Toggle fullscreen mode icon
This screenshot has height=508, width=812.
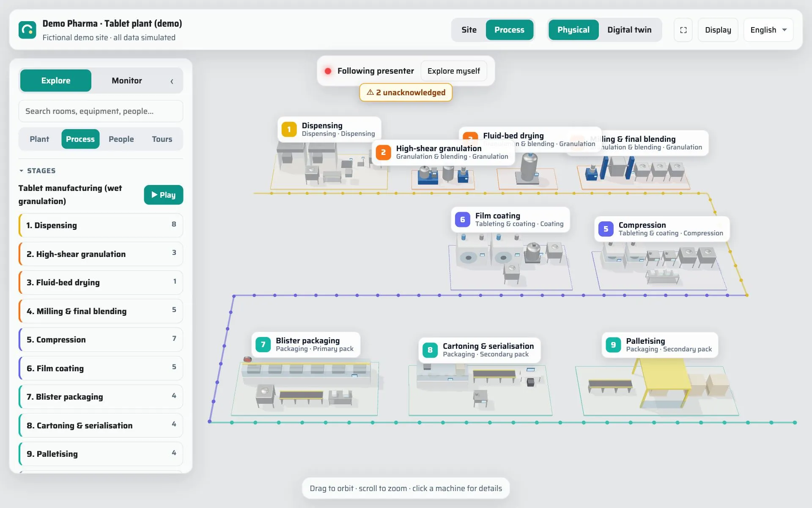[683, 30]
